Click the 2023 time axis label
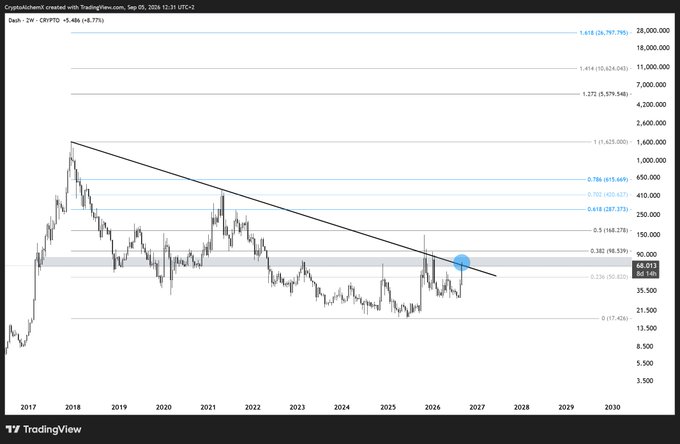The width and height of the screenshot is (680, 444). tap(297, 407)
